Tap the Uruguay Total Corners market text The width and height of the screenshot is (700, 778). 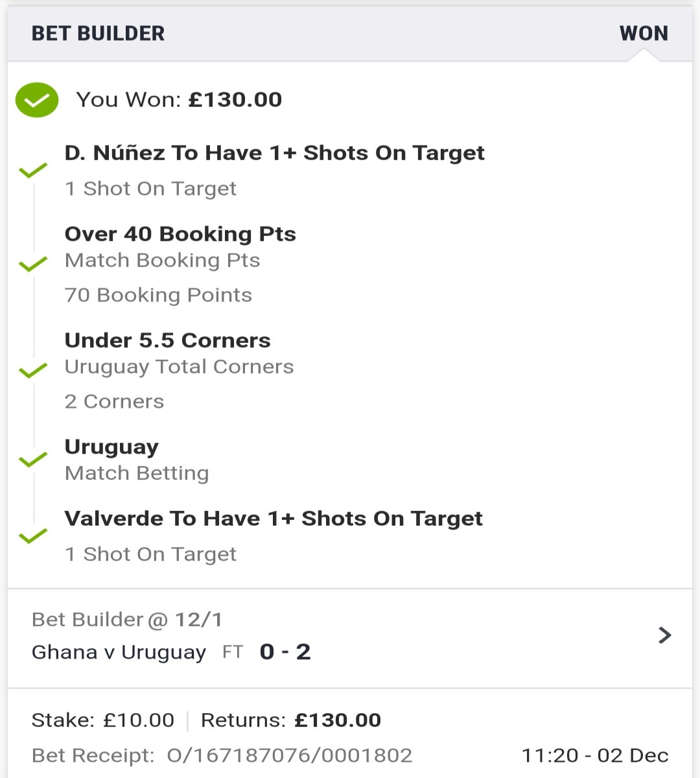coord(179,367)
